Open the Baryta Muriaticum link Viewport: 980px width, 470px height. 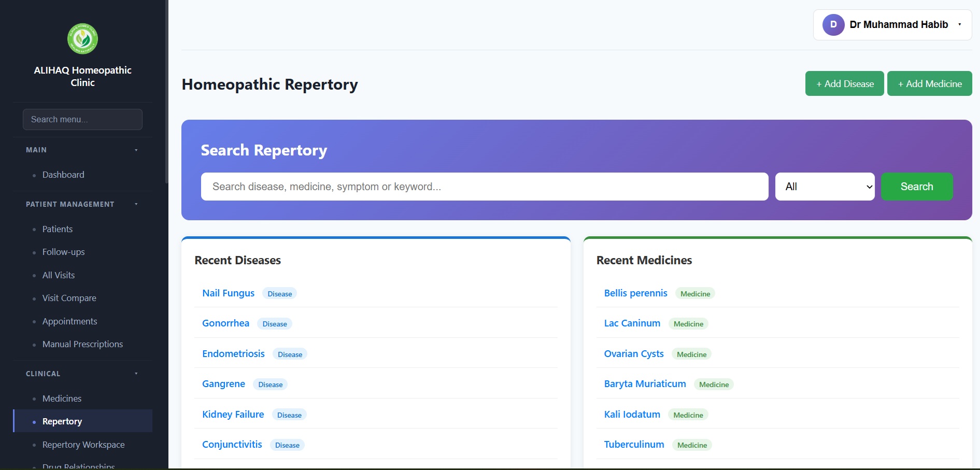pos(645,384)
